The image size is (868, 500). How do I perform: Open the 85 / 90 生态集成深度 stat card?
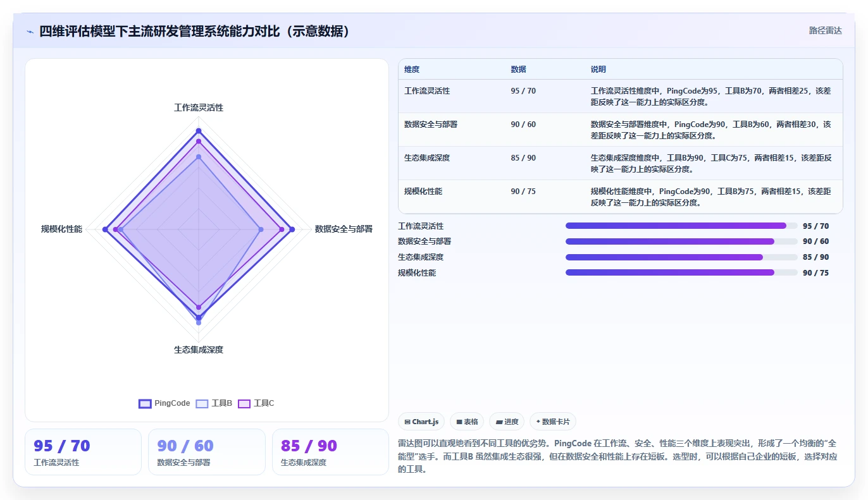tap(330, 452)
